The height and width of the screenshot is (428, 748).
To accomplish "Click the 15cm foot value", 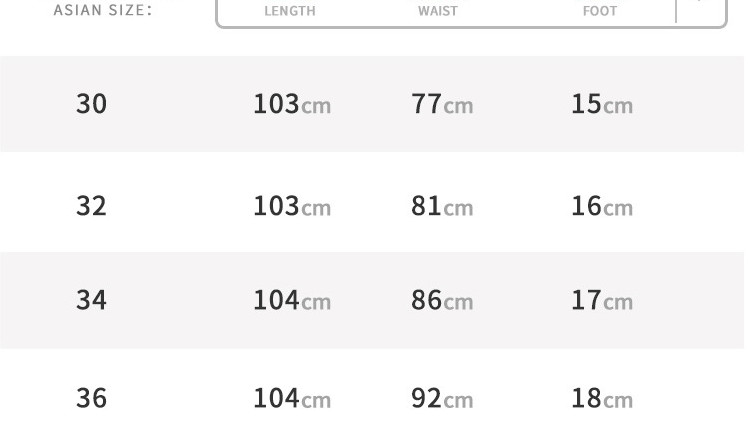I will coord(601,104).
